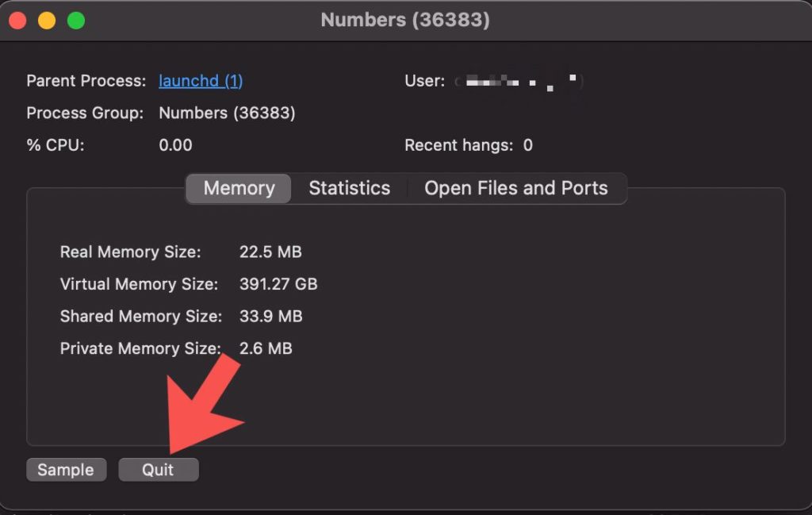
Task: Click the Sample button
Action: click(67, 470)
